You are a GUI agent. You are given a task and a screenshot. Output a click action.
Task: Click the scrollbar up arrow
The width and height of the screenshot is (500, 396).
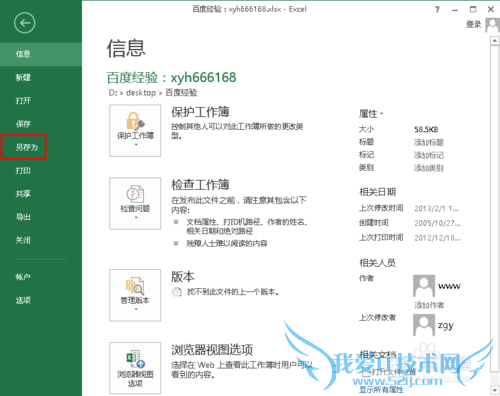pos(494,41)
